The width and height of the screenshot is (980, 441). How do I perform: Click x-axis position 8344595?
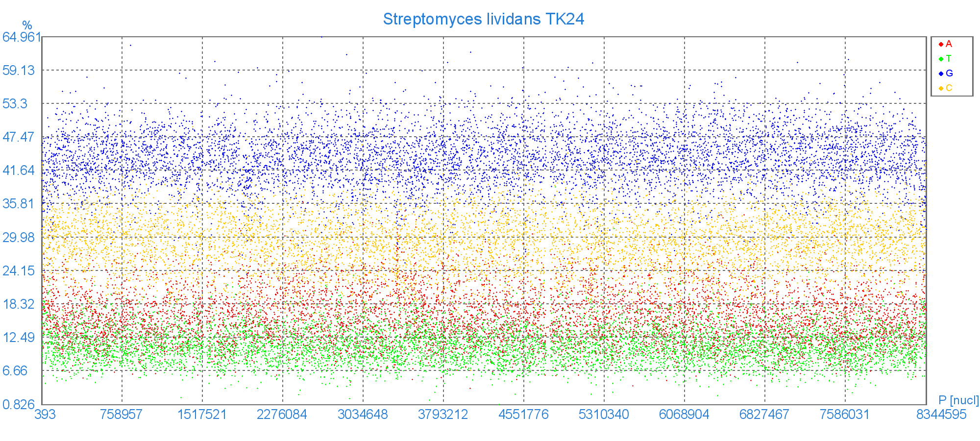pos(941,415)
